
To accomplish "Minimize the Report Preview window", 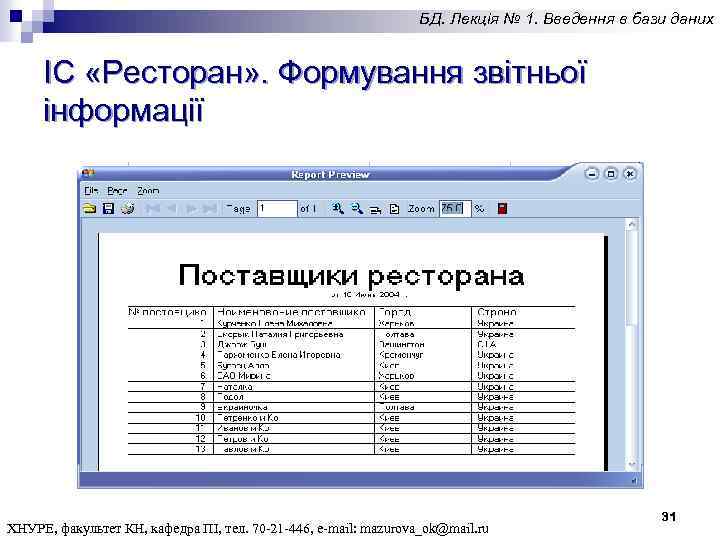I will [x=592, y=174].
